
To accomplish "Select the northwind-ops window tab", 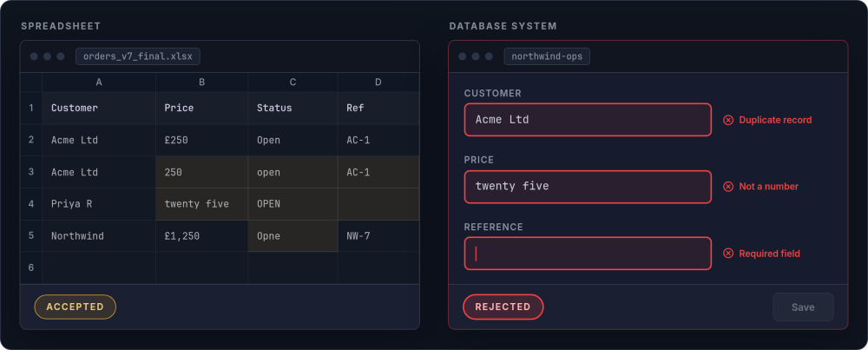I will [547, 56].
